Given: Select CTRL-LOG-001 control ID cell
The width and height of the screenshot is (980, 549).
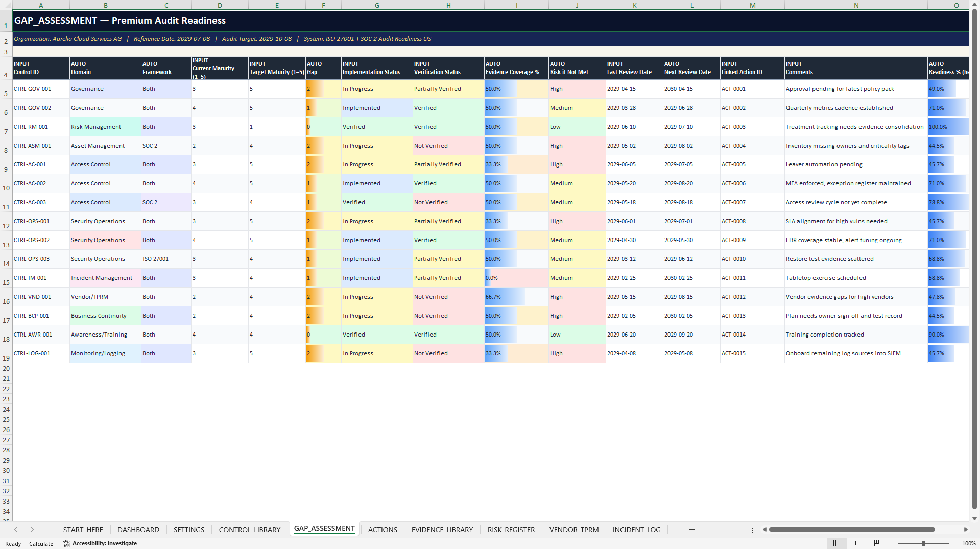Looking at the screenshot, I should (41, 353).
